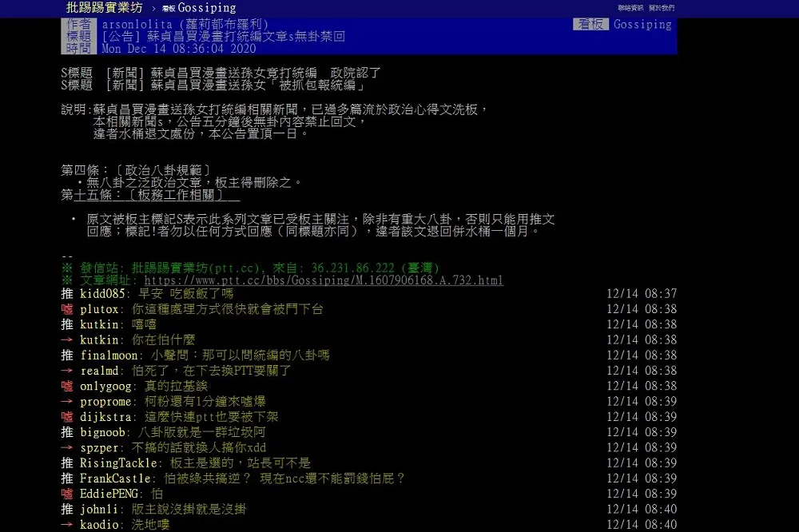Click the red 噓 tag beside plutox
The image size is (799, 532).
[x=67, y=309]
